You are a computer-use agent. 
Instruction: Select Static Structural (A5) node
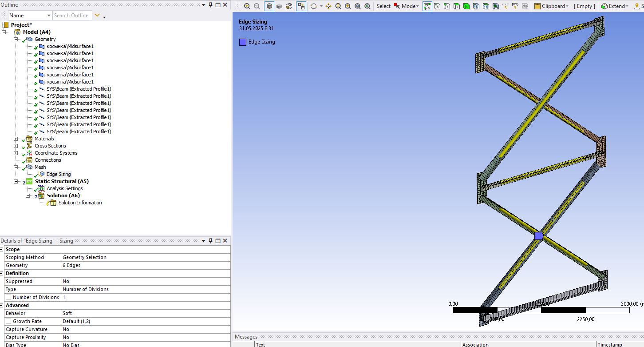point(62,181)
